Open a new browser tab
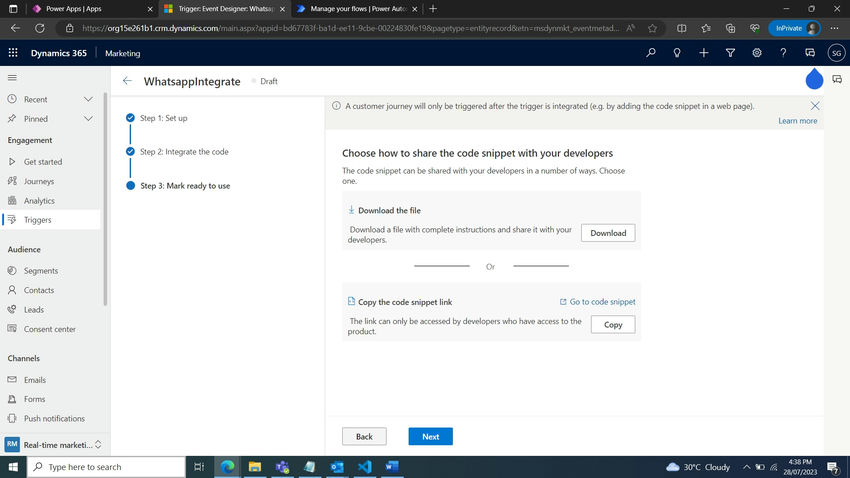 [433, 9]
